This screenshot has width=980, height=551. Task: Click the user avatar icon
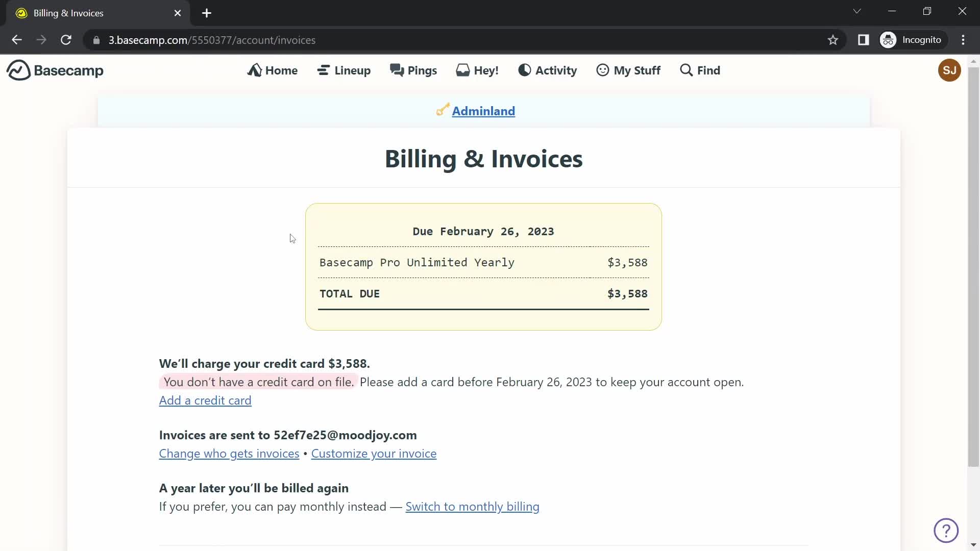click(x=949, y=70)
